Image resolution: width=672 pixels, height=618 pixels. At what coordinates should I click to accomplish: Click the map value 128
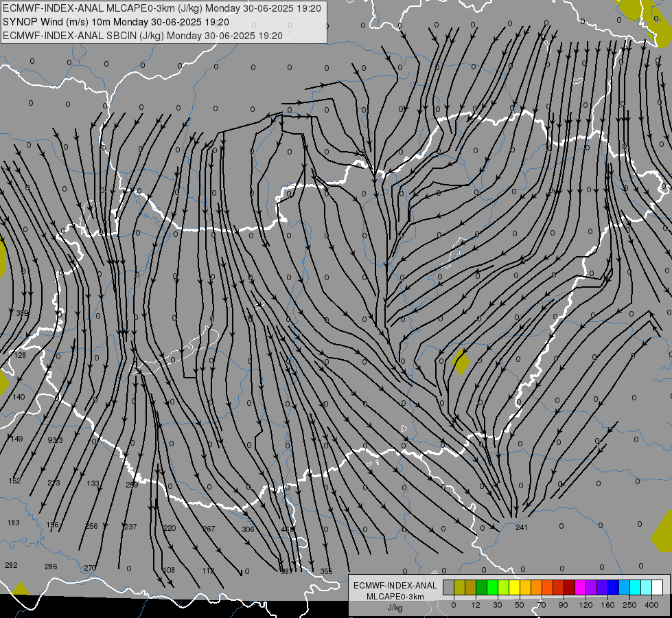(x=20, y=355)
